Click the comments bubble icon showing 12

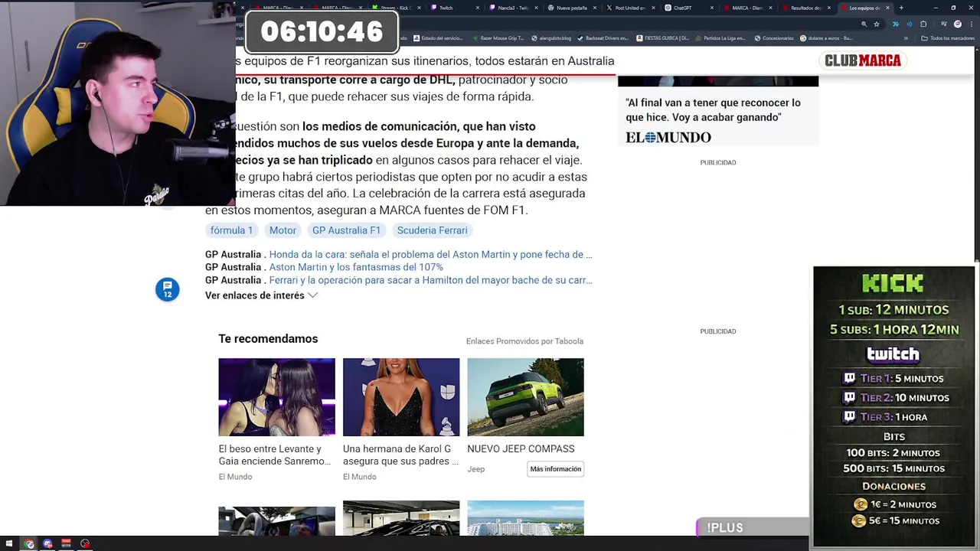[167, 289]
